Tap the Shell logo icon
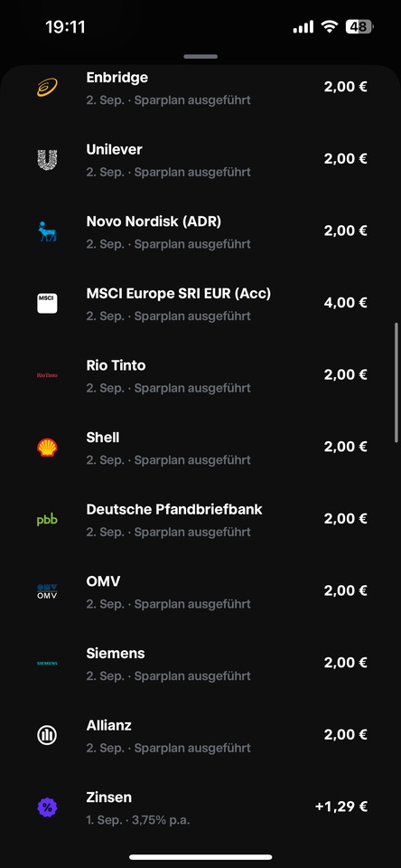Screen dimensions: 401x868 point(47,448)
